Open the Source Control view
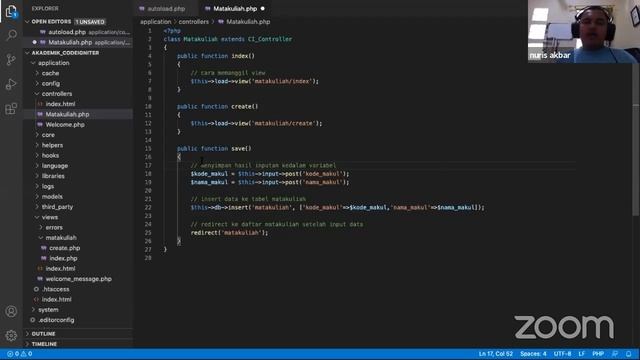Screen dimensions: 640x360 (11, 60)
